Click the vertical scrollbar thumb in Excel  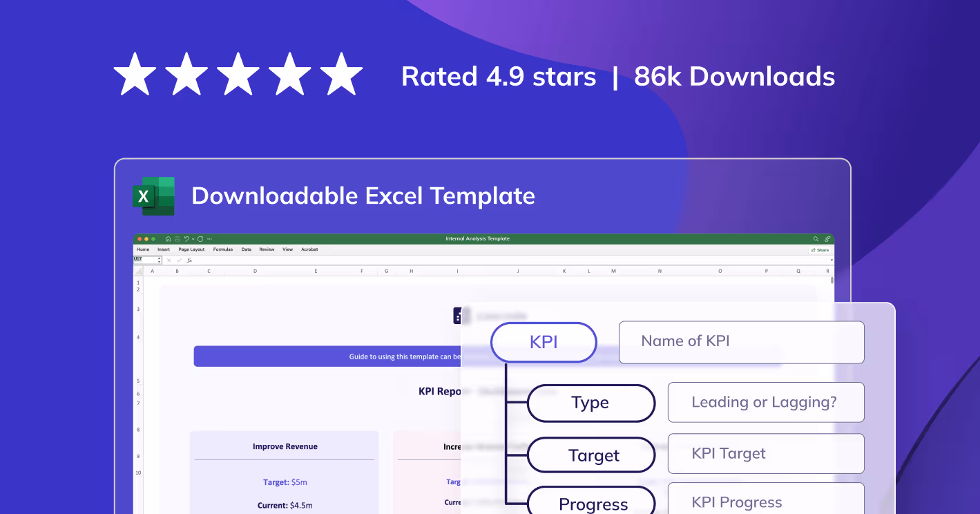(x=832, y=280)
